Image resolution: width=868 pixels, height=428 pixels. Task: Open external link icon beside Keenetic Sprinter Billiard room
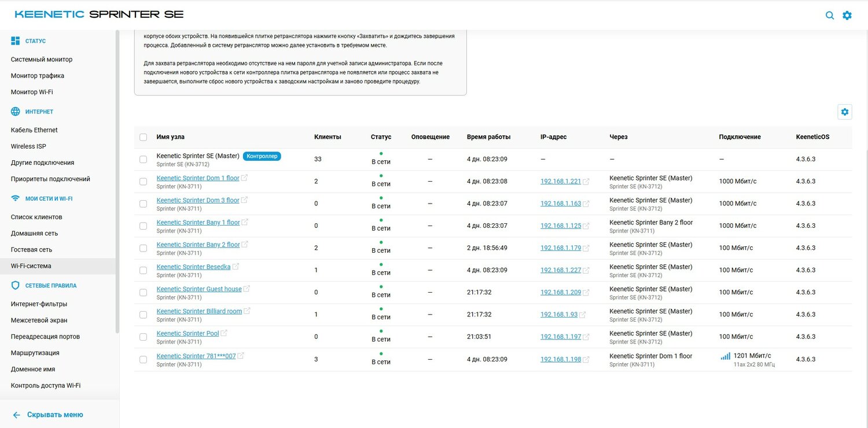click(x=247, y=311)
